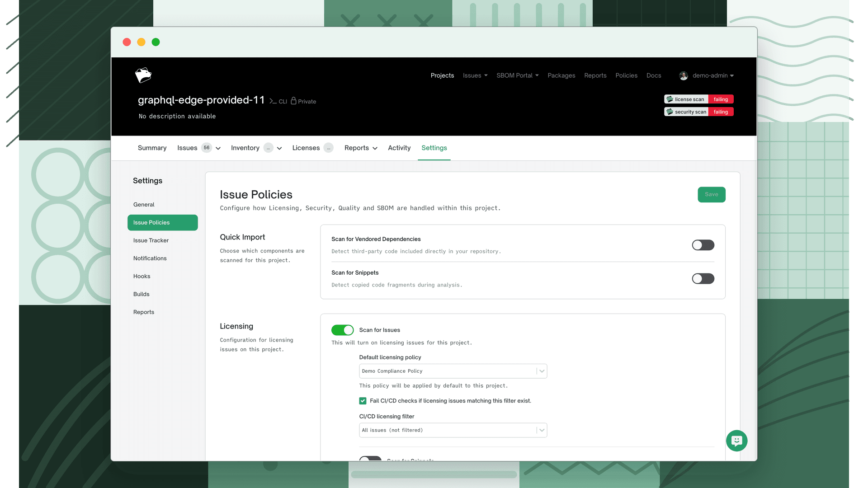
Task: Click the Licenses count badge
Action: 329,148
